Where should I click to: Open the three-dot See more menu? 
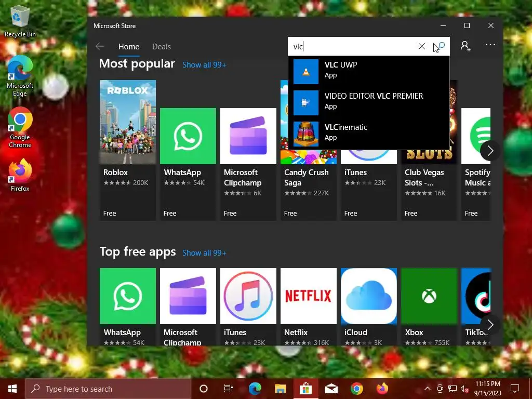490,45
